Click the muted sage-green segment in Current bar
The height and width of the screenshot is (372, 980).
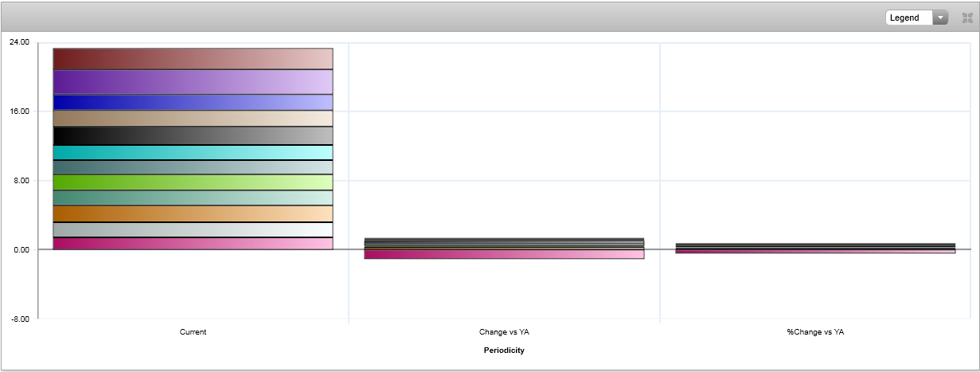193,198
